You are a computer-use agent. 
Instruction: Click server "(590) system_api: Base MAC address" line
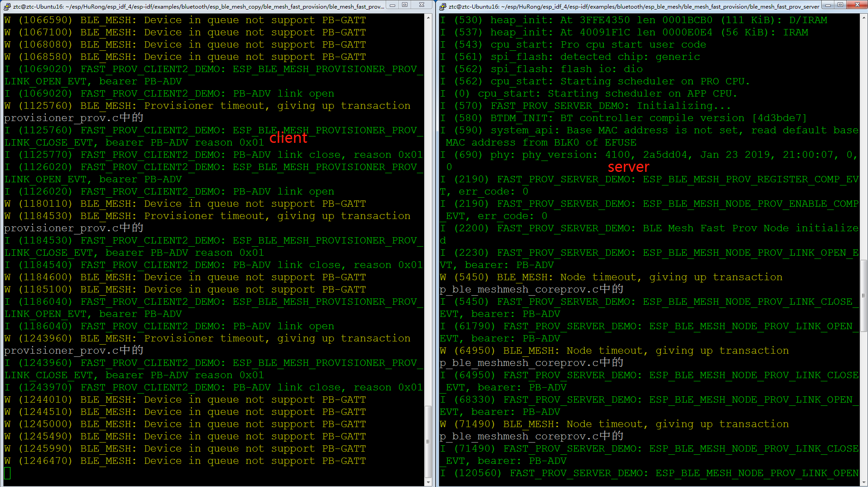(649, 136)
